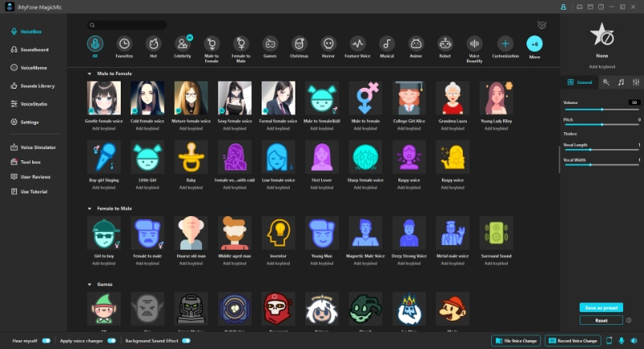Click the Vocal Width slider
Screen dimensions: 644x349
[601, 165]
